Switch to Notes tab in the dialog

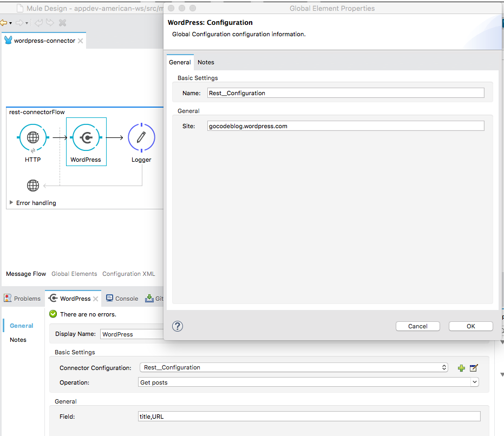(206, 62)
